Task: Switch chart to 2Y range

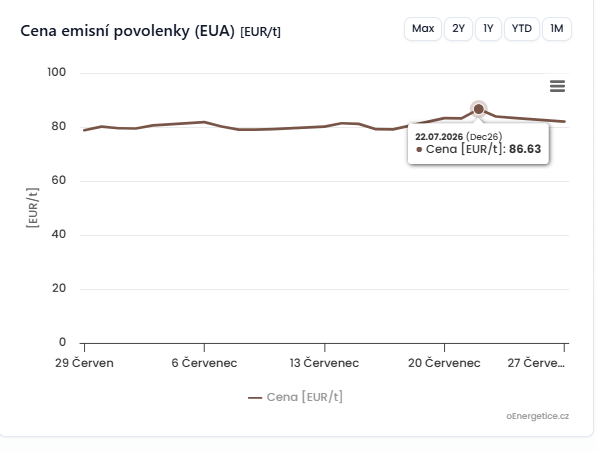Action: pyautogui.click(x=458, y=29)
